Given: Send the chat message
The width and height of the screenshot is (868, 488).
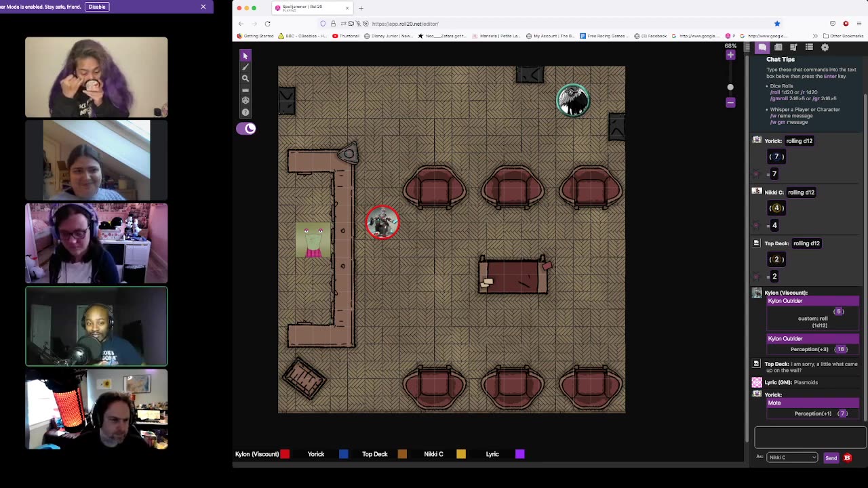Looking at the screenshot, I should click(x=831, y=458).
